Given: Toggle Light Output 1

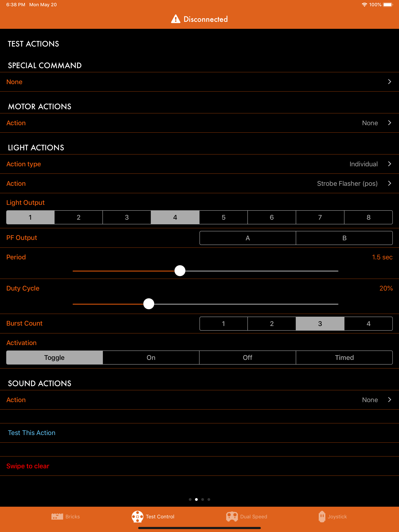Looking at the screenshot, I should tap(30, 217).
